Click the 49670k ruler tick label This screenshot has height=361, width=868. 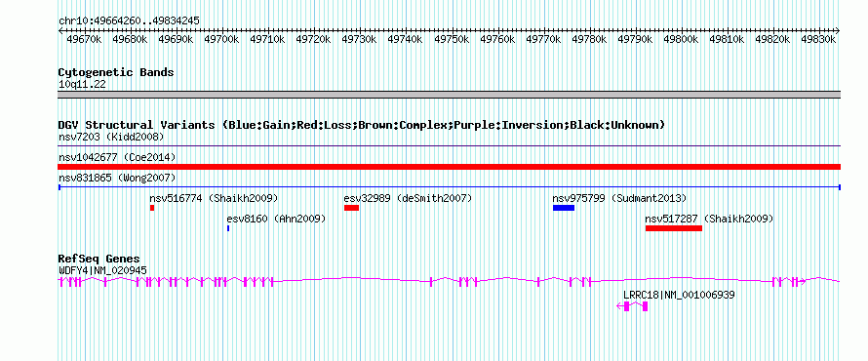click(84, 39)
